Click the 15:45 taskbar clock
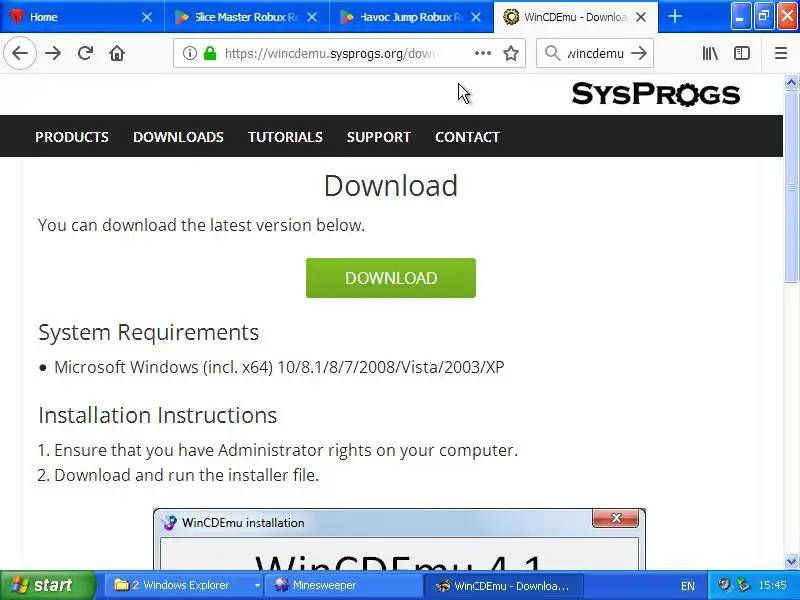This screenshot has height=600, width=800. (772, 585)
